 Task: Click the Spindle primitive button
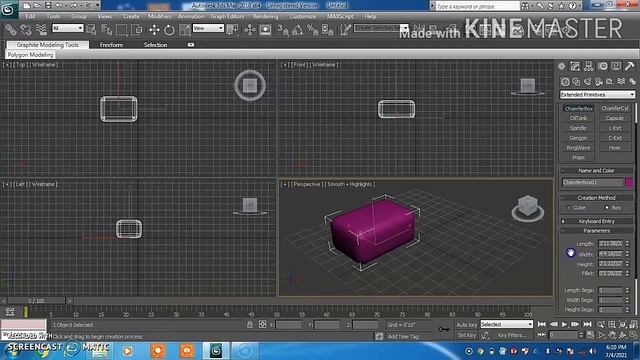(578, 128)
